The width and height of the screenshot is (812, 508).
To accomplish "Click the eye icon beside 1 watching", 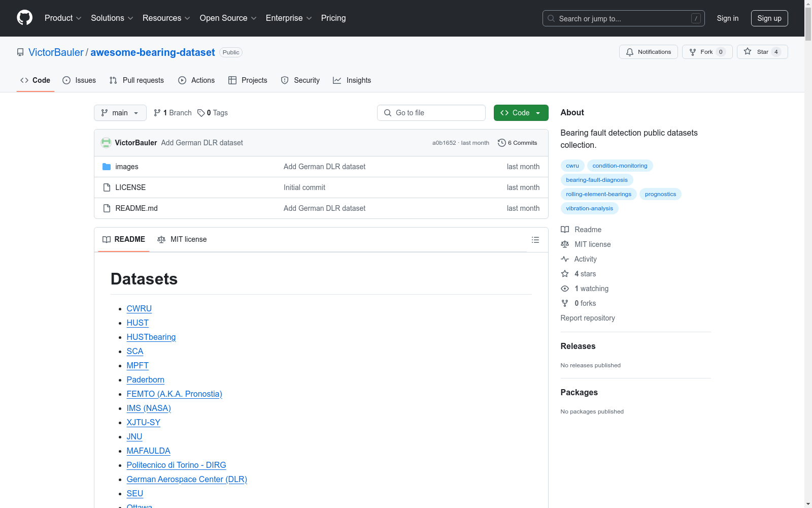I will [x=565, y=289].
